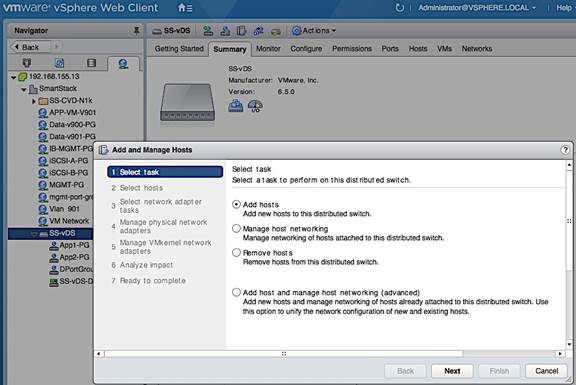Screen dimensions: 576x385
Task: Collapse the SS-vDS switch node
Action: pos(34,234)
